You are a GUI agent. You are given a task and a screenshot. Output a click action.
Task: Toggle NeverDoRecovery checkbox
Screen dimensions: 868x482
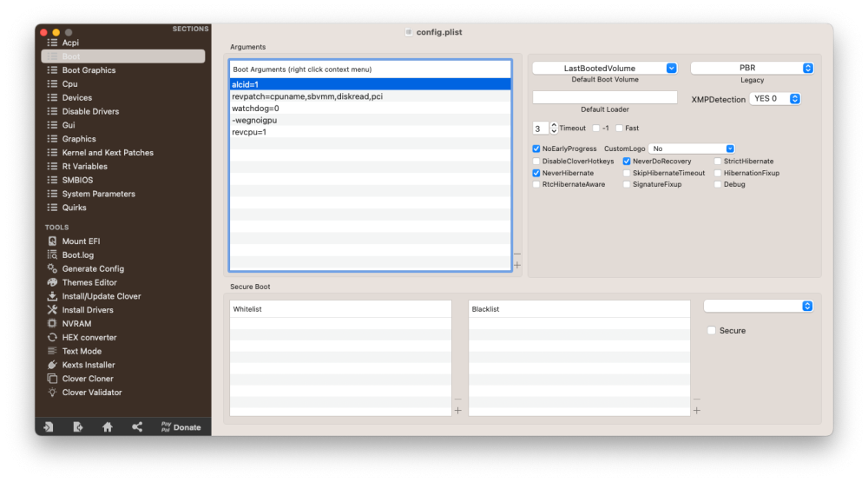(627, 162)
